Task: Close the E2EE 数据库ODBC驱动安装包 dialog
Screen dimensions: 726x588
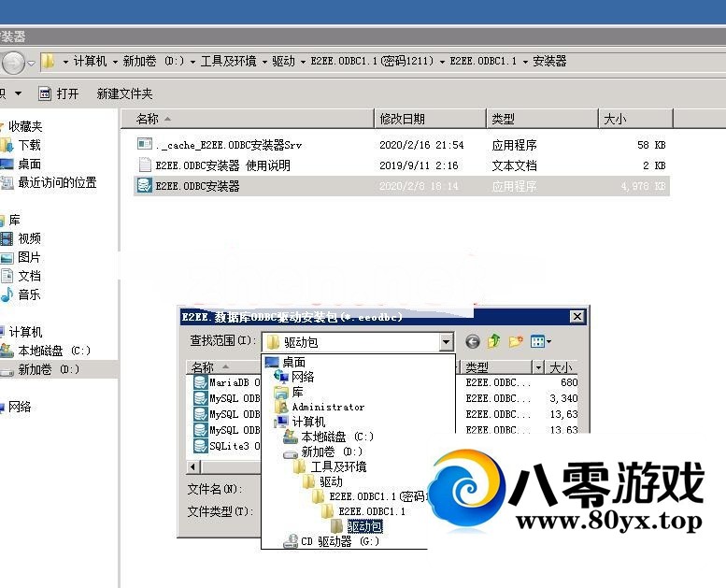Action: 577,317
